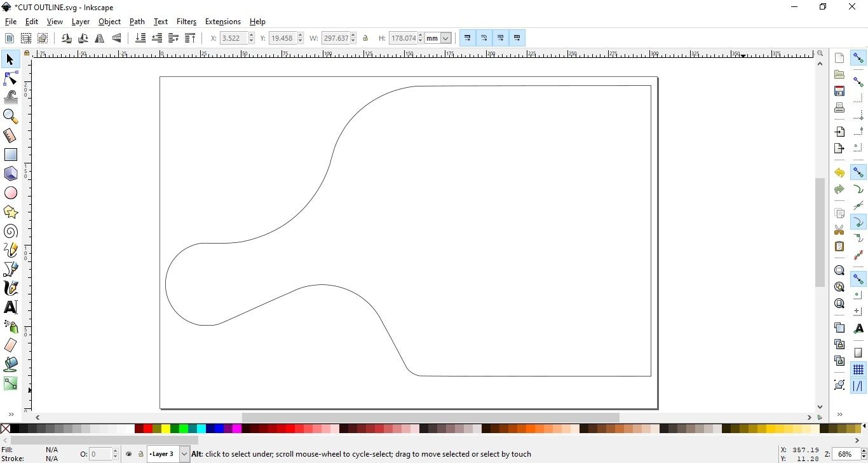The image size is (868, 463).
Task: Toggle snapping to grids
Action: (x=858, y=370)
